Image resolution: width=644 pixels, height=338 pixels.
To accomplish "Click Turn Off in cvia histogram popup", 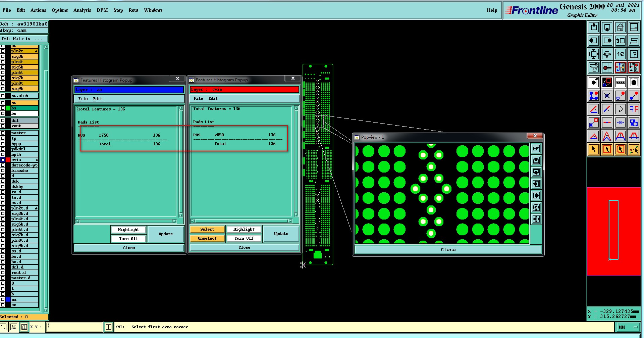I will (x=244, y=238).
